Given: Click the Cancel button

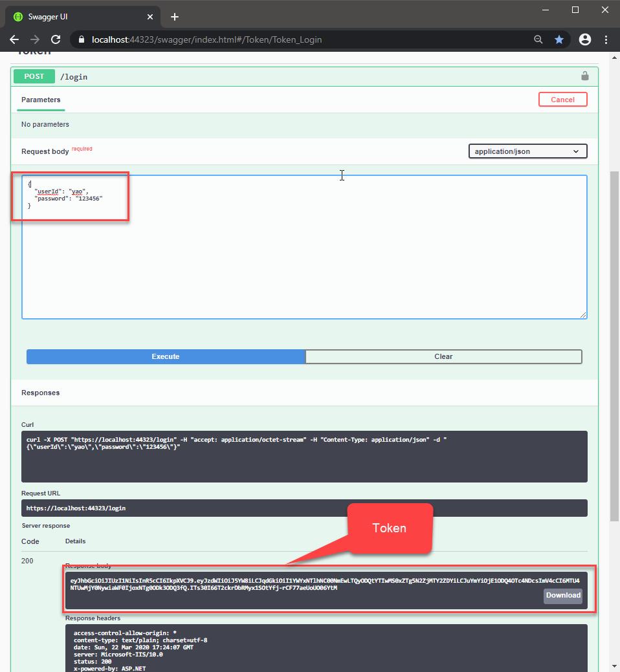Looking at the screenshot, I should pos(562,99).
